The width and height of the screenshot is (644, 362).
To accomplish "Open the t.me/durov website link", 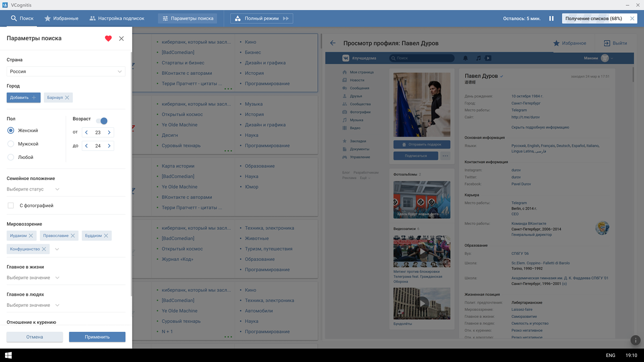I will point(525,117).
